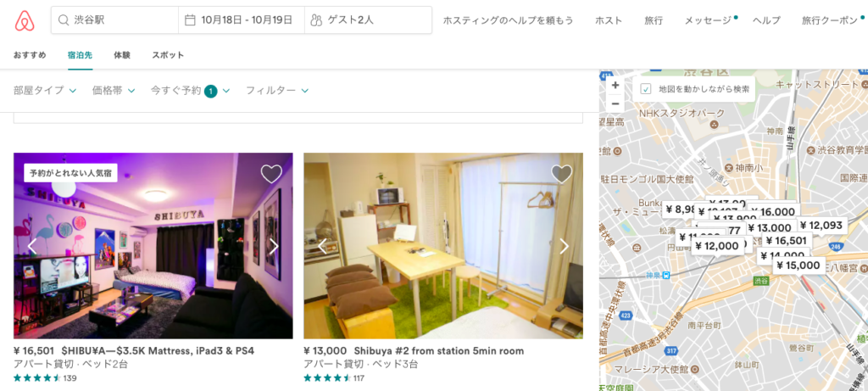
Task: Switch to the 体験 tab
Action: pos(122,55)
